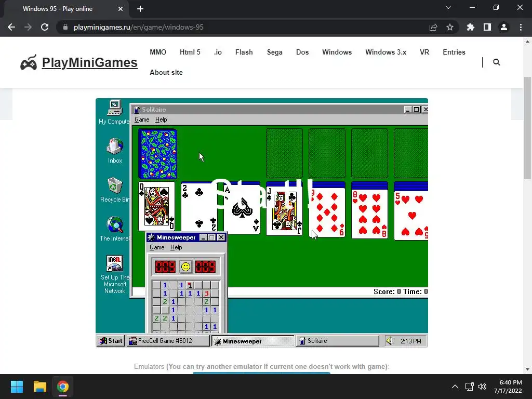Open the Chrome extensions puzzle icon
Screen dimensions: 532x399
(x=470, y=27)
